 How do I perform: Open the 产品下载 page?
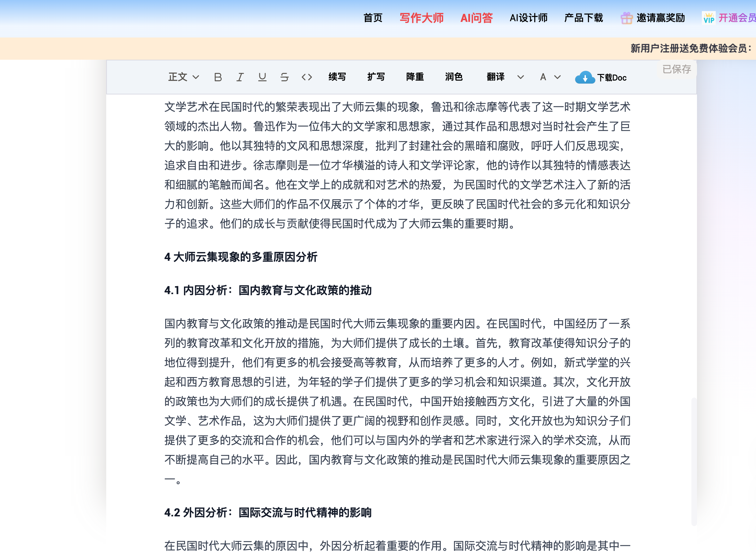pyautogui.click(x=583, y=18)
